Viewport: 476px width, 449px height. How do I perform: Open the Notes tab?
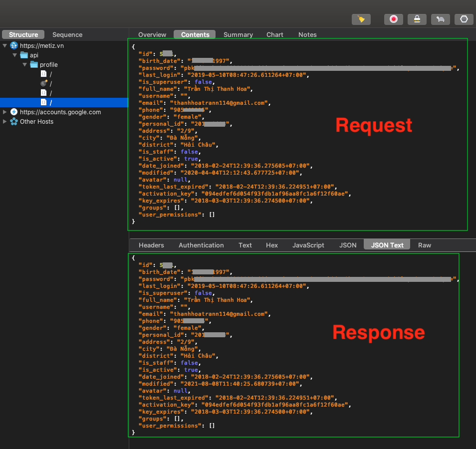[x=307, y=34]
